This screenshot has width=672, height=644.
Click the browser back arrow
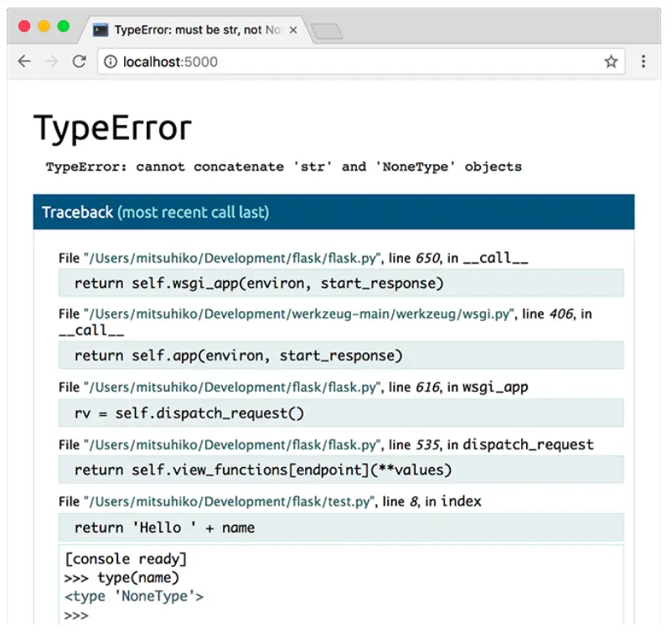tap(24, 62)
